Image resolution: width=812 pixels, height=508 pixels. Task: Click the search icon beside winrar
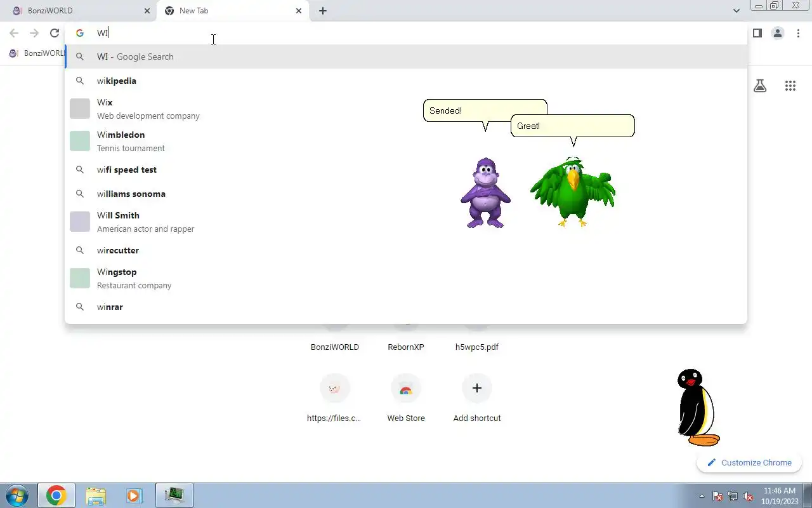[x=80, y=307]
